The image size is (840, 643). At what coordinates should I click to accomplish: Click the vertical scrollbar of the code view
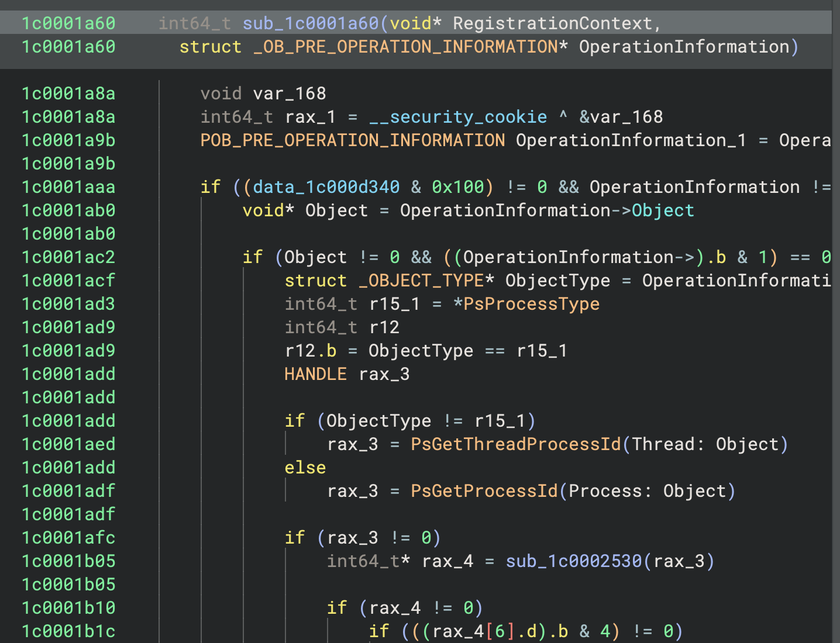coord(836,321)
